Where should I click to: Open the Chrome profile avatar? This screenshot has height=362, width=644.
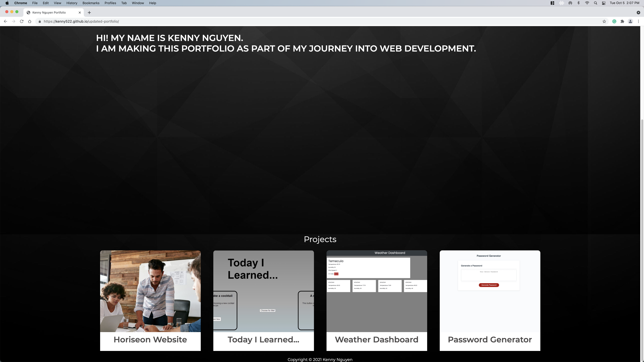[x=631, y=21]
